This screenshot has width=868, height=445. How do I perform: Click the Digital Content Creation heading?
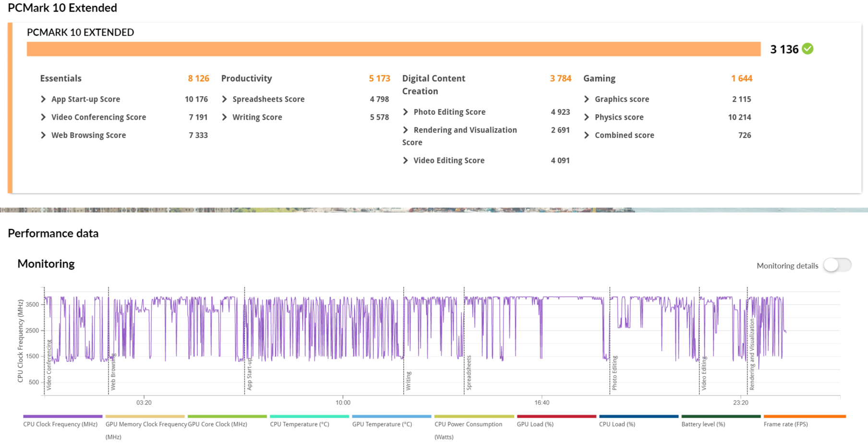tap(434, 85)
